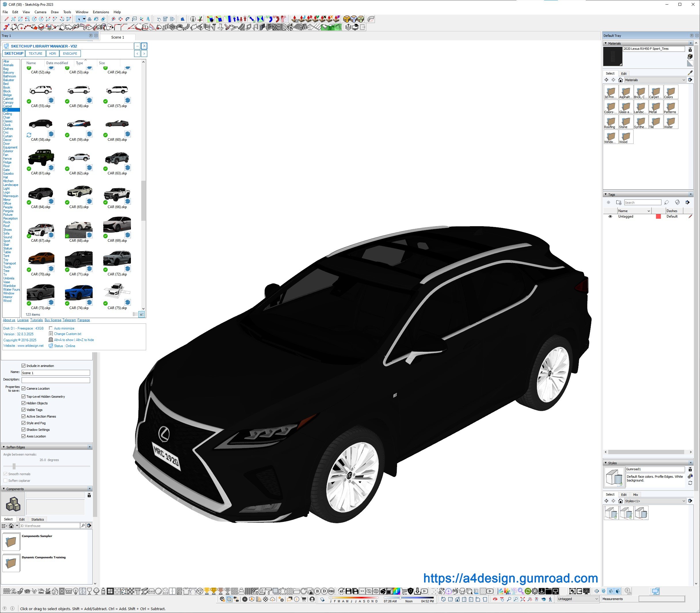
Task: Pick the Sample Paint eyedropper in Materials
Action: click(690, 73)
